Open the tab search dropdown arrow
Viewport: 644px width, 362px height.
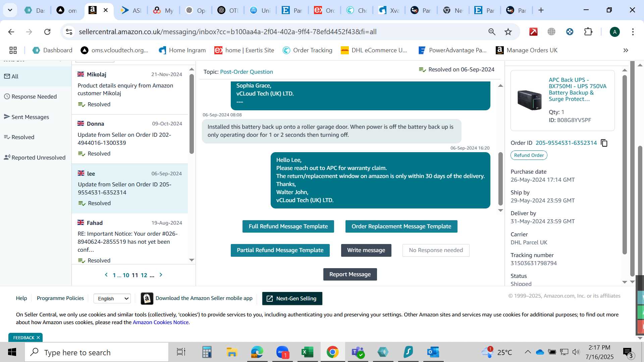(10, 10)
